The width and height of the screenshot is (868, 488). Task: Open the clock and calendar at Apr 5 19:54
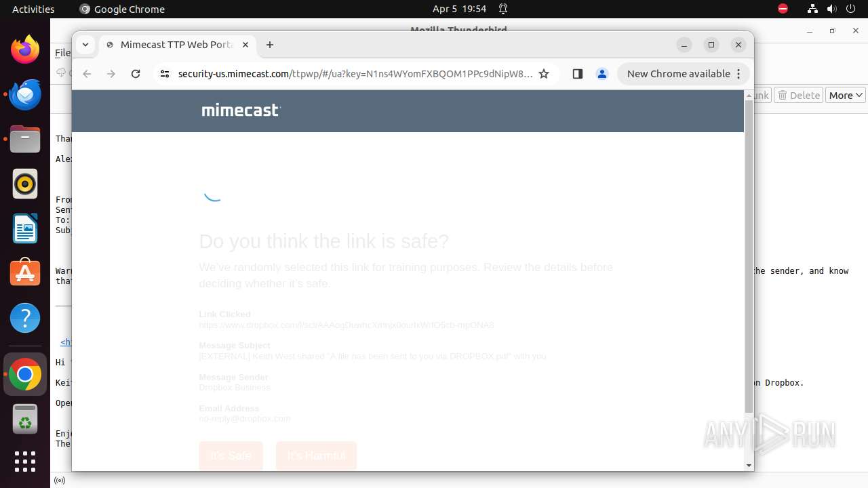pos(459,9)
